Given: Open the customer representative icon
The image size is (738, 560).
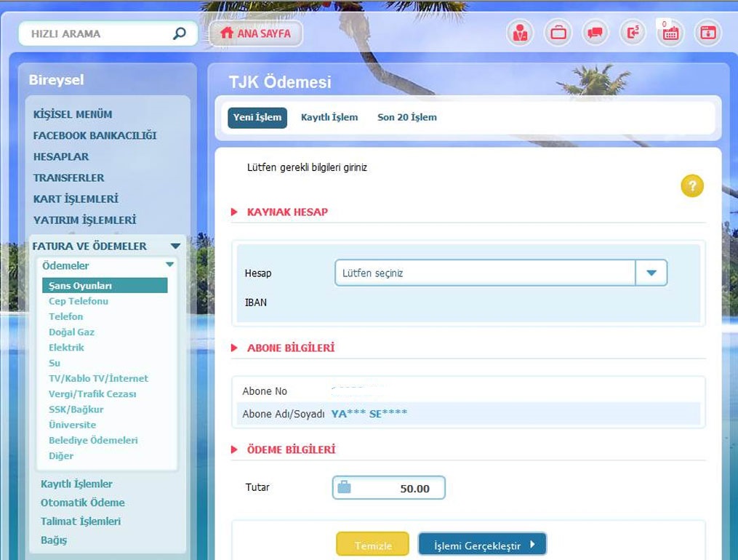Looking at the screenshot, I should pos(520,33).
